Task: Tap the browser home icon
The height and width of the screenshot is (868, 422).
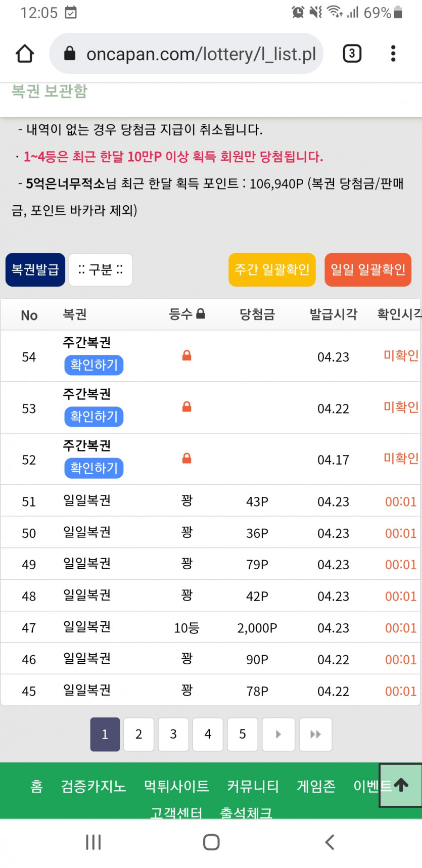Action: tap(25, 53)
